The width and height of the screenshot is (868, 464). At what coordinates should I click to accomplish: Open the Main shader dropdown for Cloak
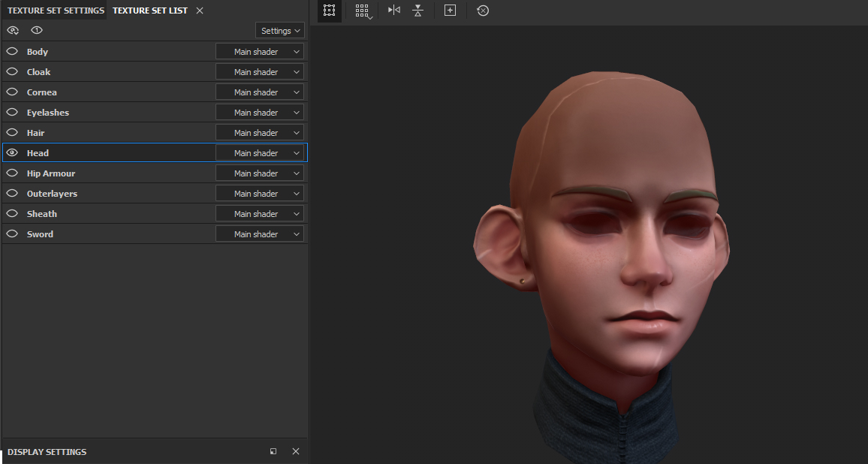[260, 72]
